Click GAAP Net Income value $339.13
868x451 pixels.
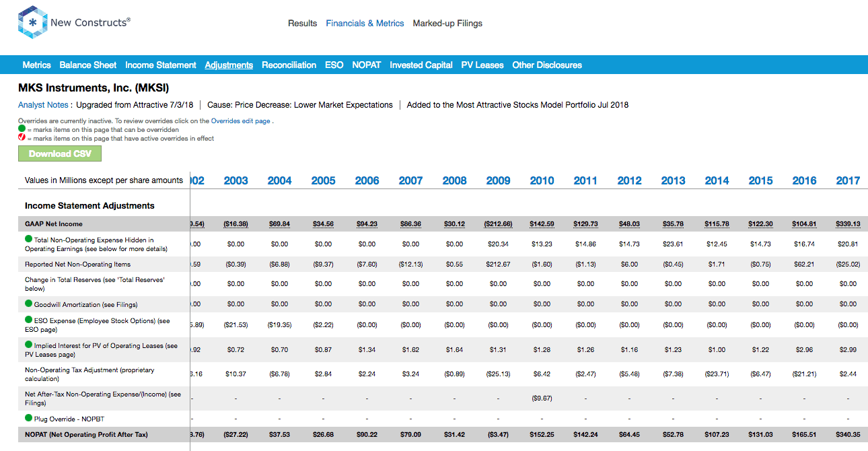coord(848,223)
